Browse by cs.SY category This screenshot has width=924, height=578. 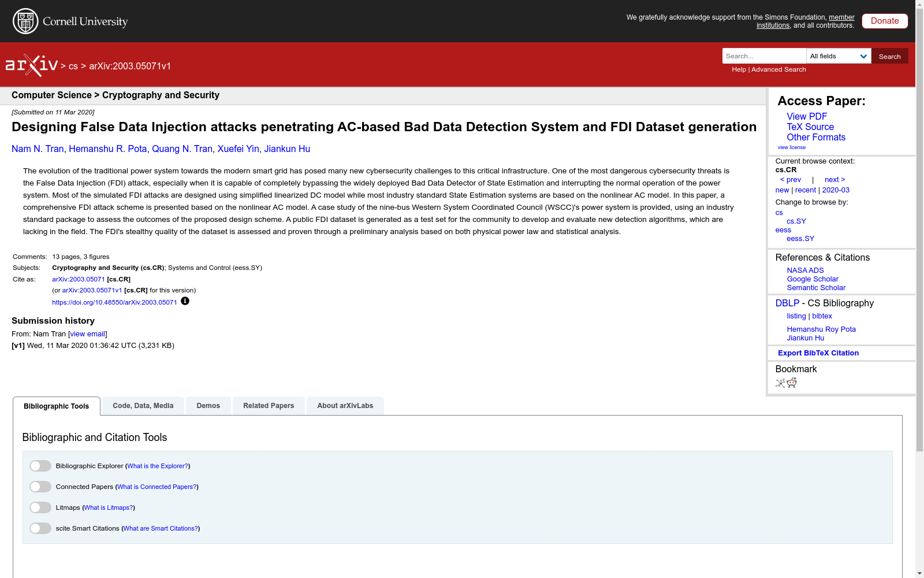796,221
